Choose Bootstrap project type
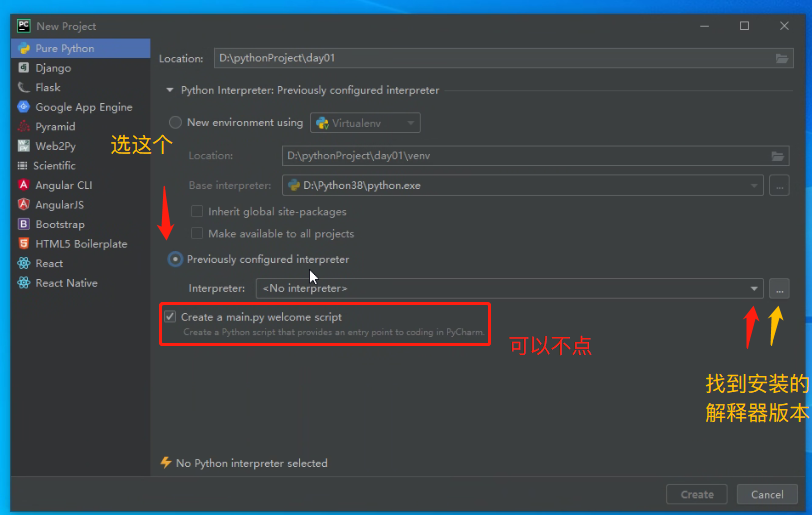The width and height of the screenshot is (812, 515). pyautogui.click(x=80, y=224)
